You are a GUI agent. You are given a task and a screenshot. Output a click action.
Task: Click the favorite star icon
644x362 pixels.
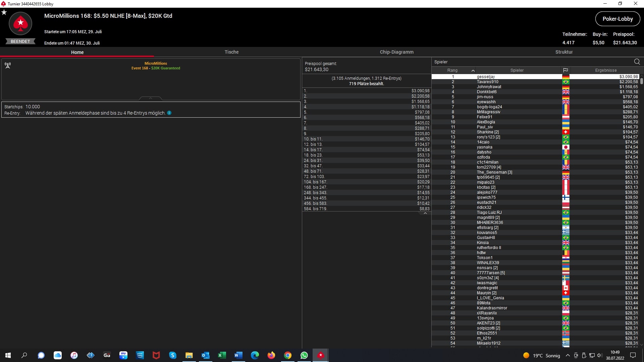pos(4,12)
